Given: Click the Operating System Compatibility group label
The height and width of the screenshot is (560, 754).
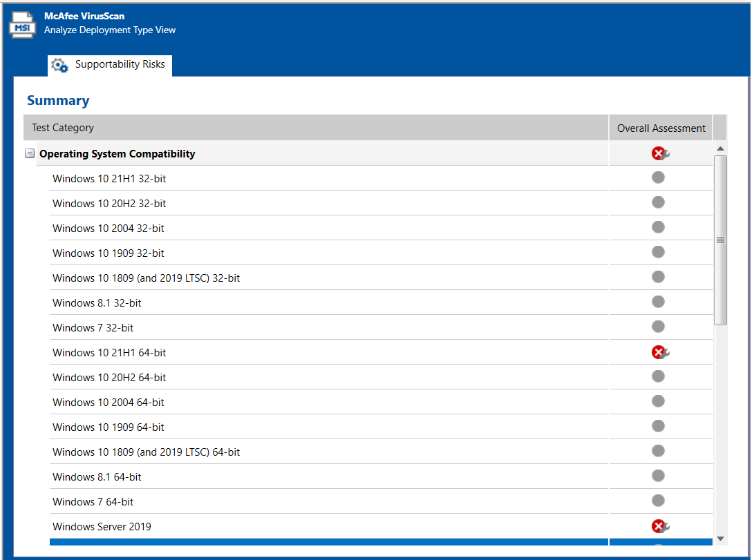Looking at the screenshot, I should coord(117,154).
